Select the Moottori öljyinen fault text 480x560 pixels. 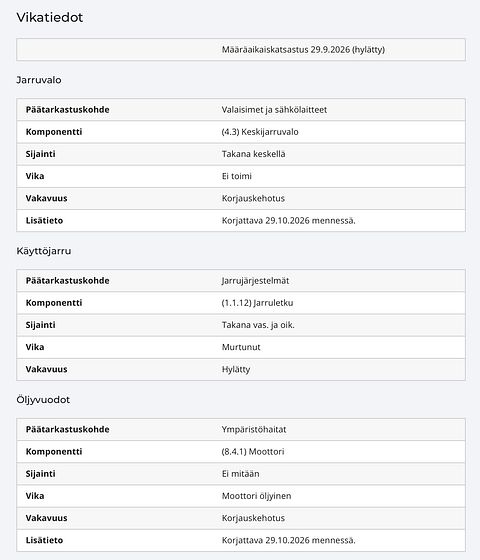click(256, 496)
